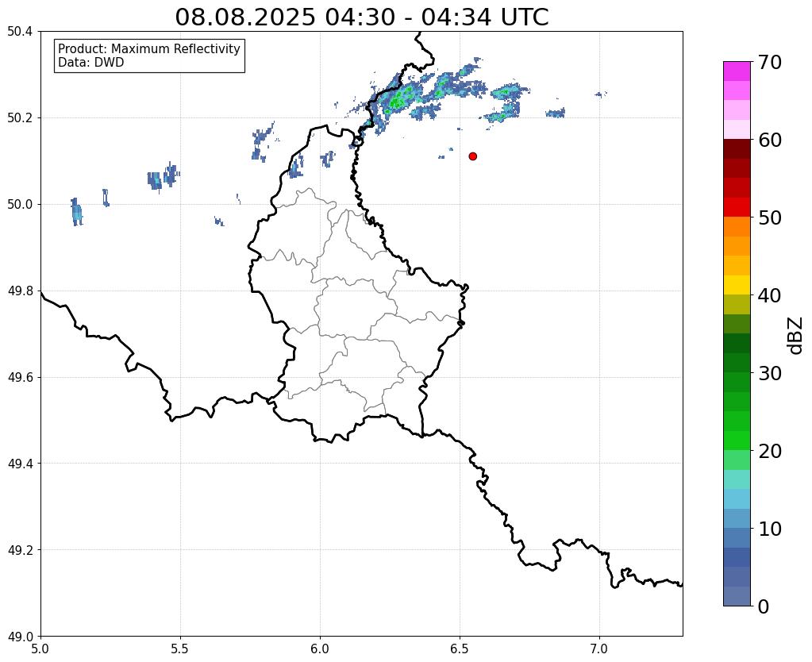Click the 60 tick label on colorbar
This screenshot has height=662, width=812.
click(769, 140)
